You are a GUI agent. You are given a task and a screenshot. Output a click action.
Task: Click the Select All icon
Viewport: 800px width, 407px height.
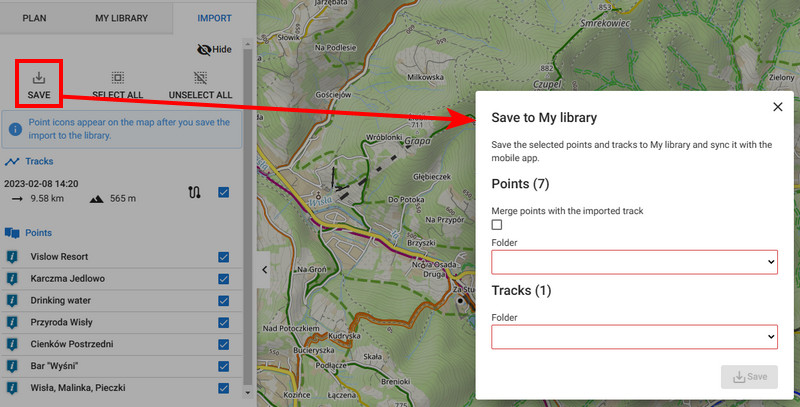tap(117, 77)
